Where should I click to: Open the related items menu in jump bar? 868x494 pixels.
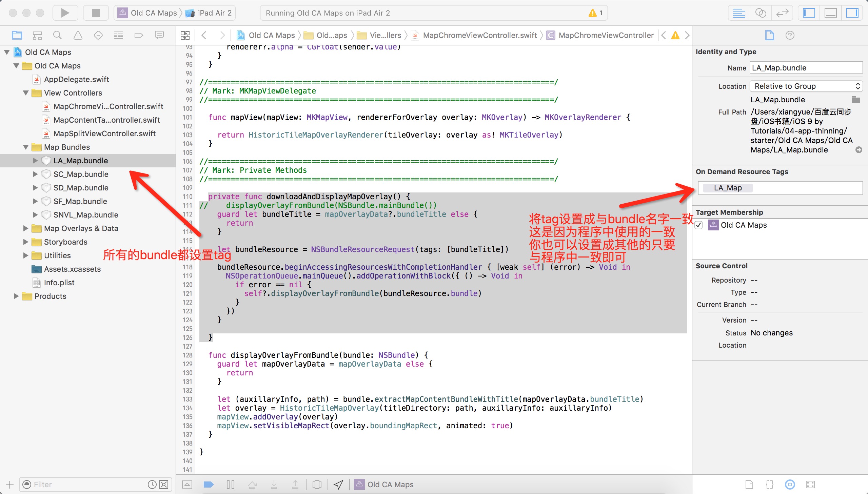[185, 35]
